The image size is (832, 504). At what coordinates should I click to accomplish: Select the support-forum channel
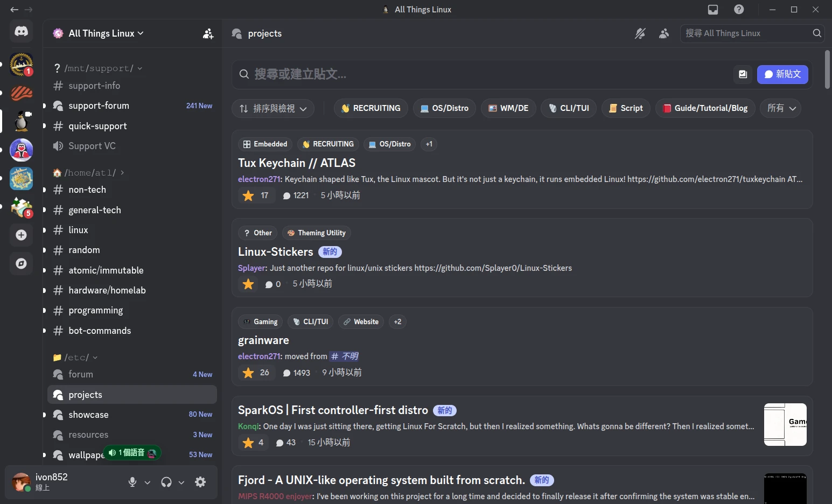coord(99,106)
